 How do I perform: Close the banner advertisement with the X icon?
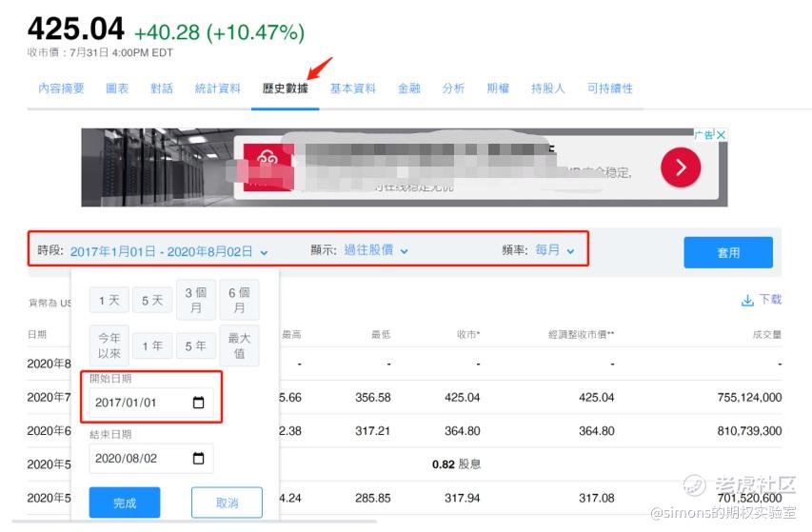pyautogui.click(x=721, y=134)
